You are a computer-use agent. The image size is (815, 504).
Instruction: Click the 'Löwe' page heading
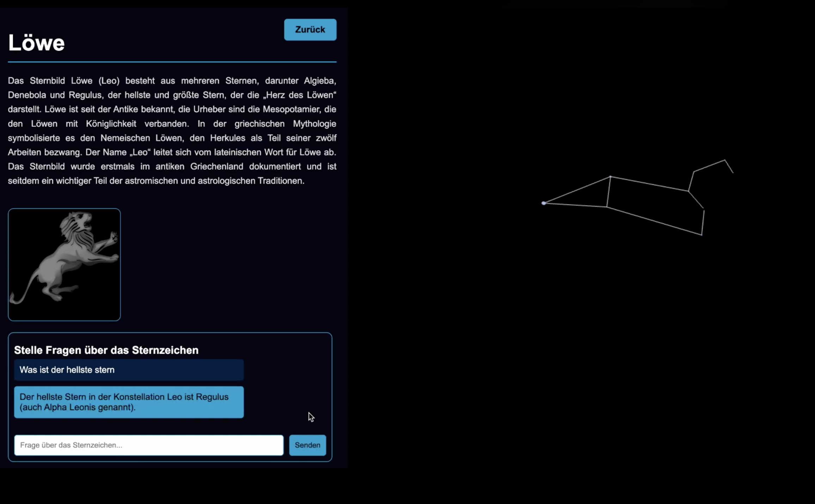[x=36, y=43]
